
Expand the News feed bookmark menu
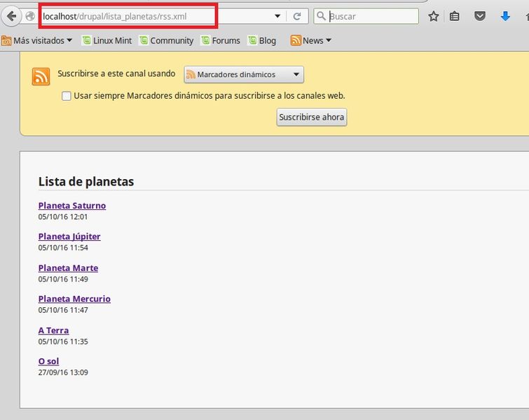point(310,41)
